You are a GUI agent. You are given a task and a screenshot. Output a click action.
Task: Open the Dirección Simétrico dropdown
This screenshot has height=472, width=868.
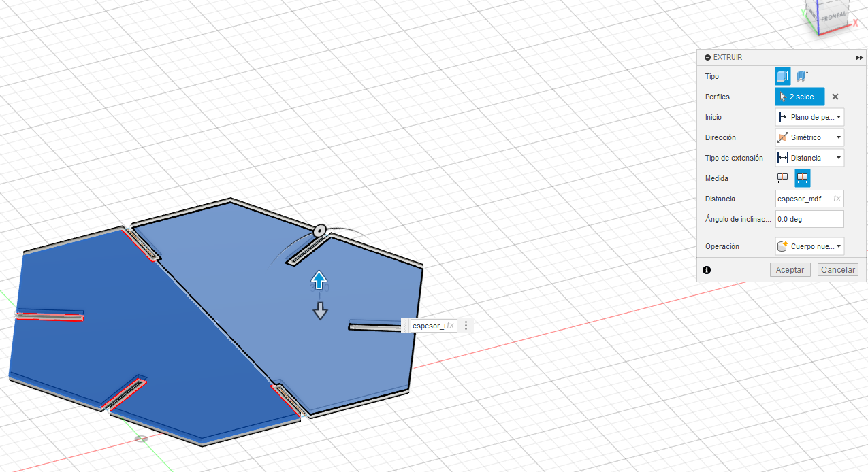(809, 137)
